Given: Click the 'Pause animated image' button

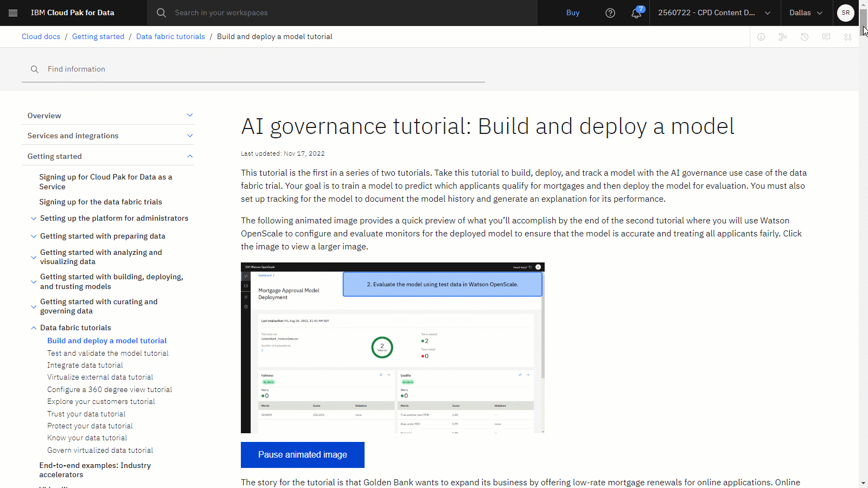Looking at the screenshot, I should [x=303, y=455].
